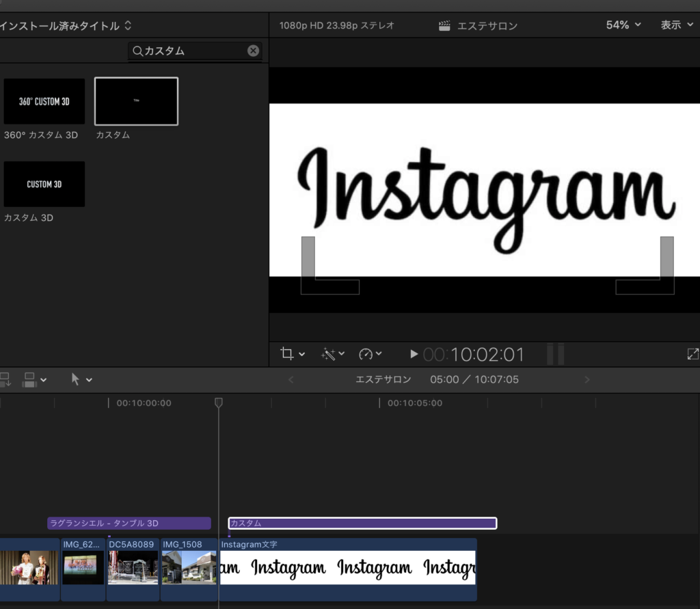
Task: Select the crop transform tool icon
Action: pos(286,353)
